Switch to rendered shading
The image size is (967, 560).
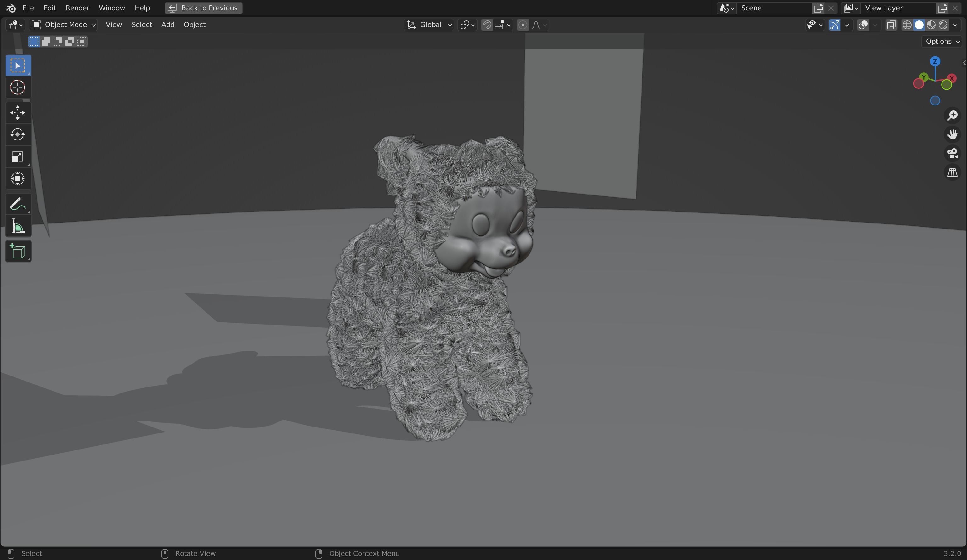pyautogui.click(x=943, y=25)
